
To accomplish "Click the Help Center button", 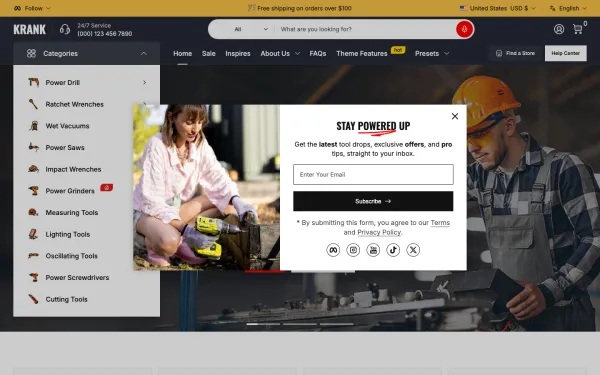I will [566, 53].
